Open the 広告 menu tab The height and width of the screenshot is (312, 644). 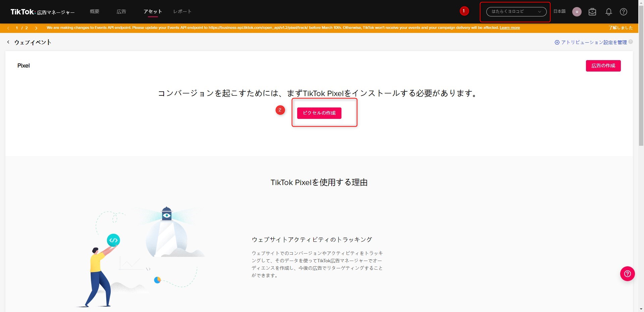tap(121, 11)
